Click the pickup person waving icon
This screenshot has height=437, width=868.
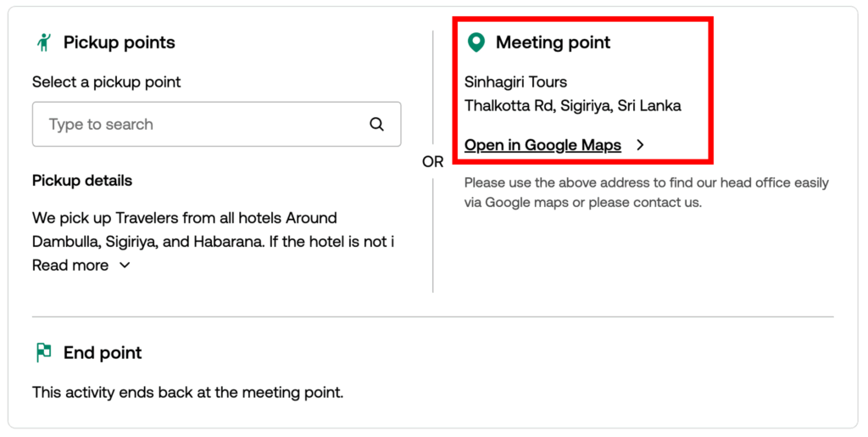coord(44,42)
